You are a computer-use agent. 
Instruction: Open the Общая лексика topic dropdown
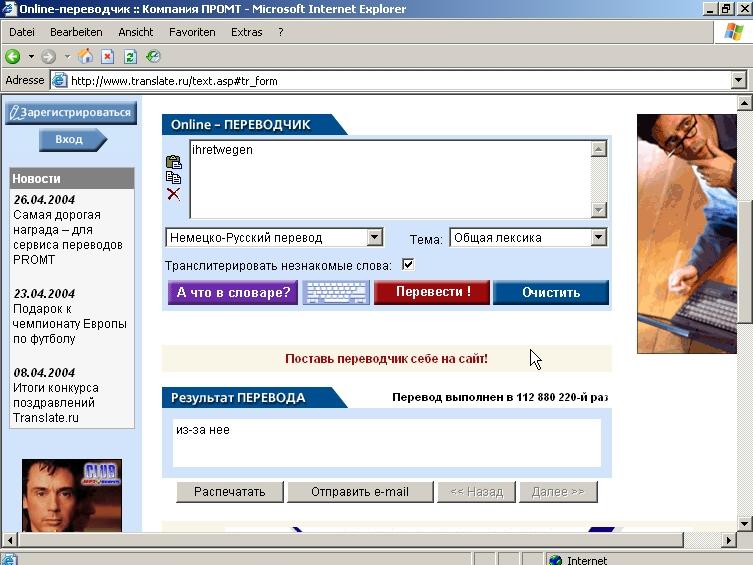tap(528, 238)
